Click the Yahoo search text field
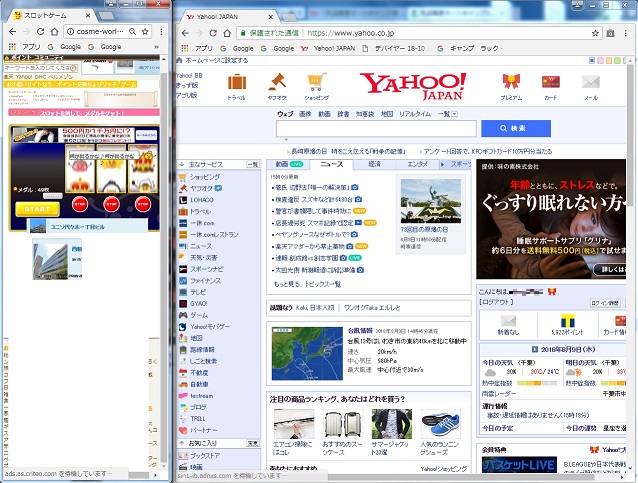638x483 pixels. click(x=377, y=128)
